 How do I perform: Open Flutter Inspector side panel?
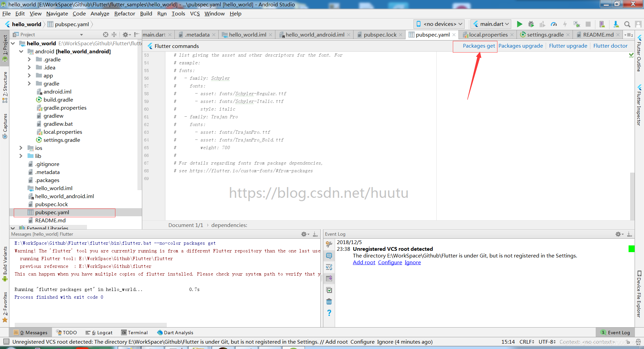click(639, 106)
